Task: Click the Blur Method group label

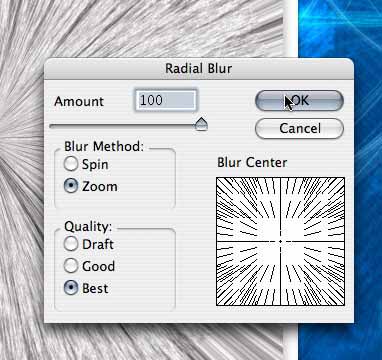Action: pos(104,146)
